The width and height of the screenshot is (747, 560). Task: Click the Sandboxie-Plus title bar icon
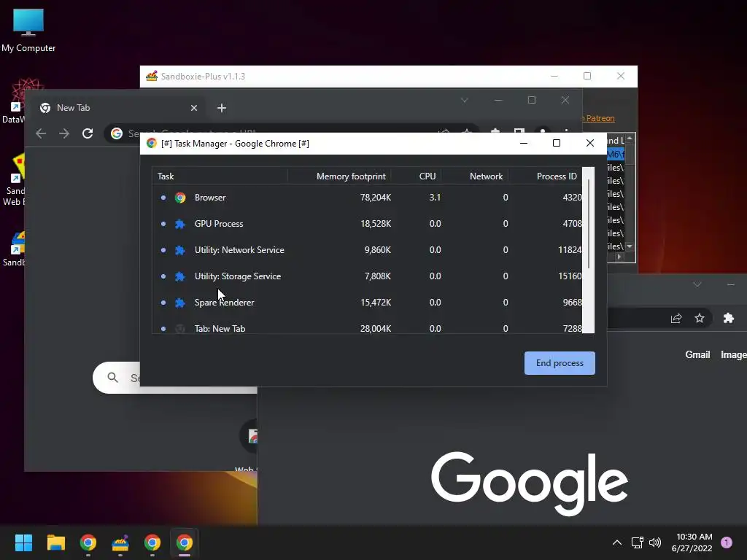[x=152, y=76]
